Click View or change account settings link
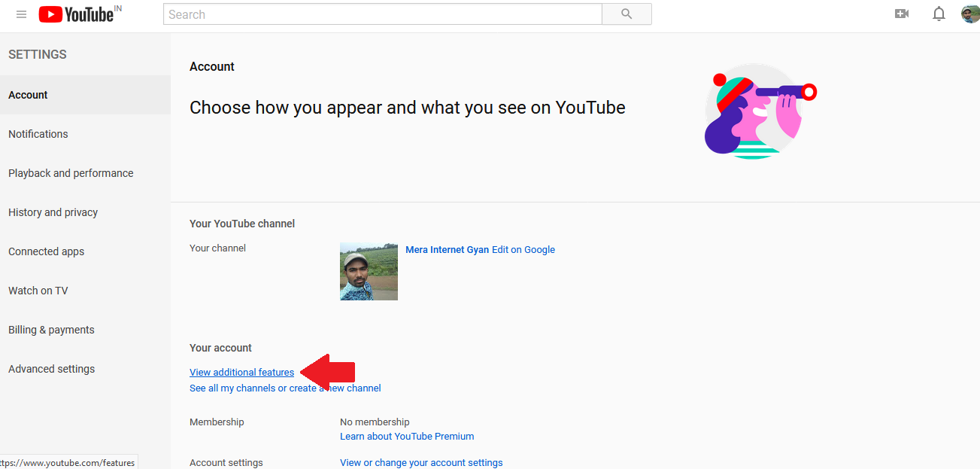This screenshot has width=980, height=469. 421,463
